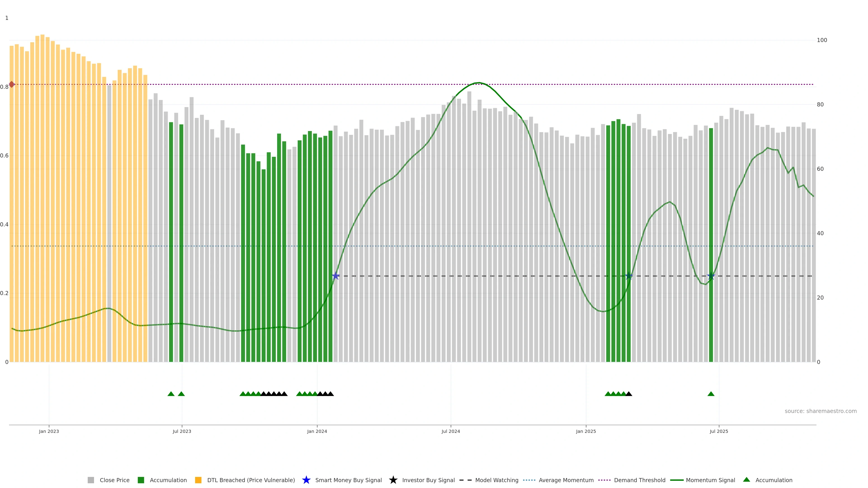Click the Jul 2024 x-axis label
868x488 pixels.
point(451,432)
